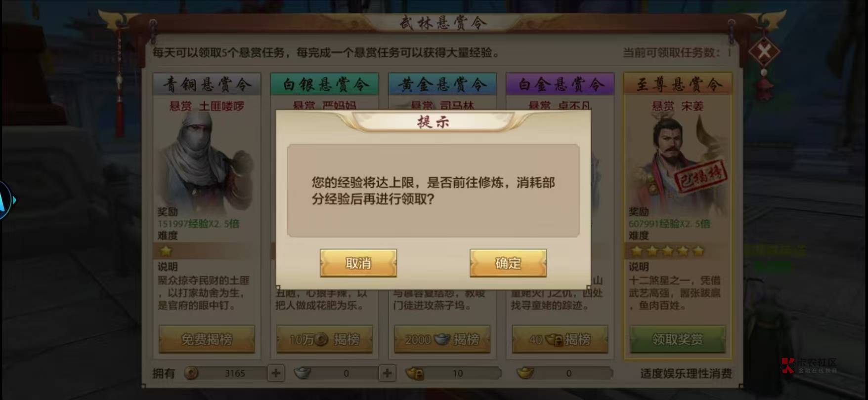
Task: Click the silver ingot currency icon
Action: pos(303,373)
